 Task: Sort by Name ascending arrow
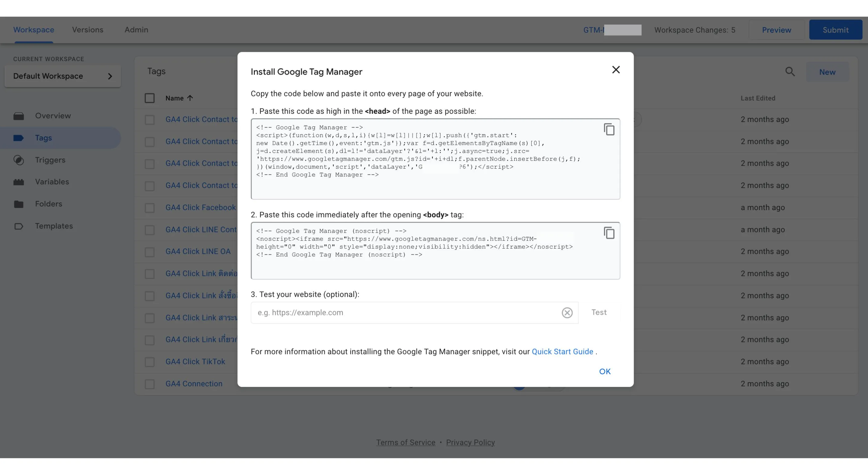(190, 98)
